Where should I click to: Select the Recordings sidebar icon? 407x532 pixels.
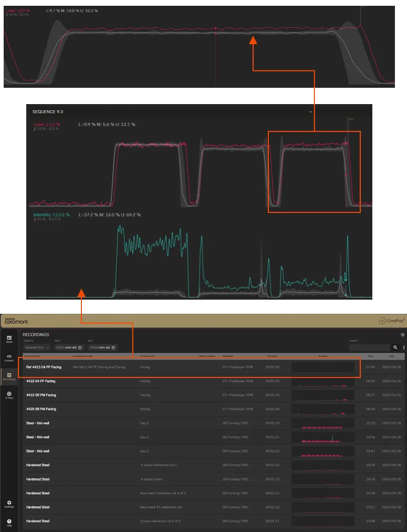(x=9, y=375)
